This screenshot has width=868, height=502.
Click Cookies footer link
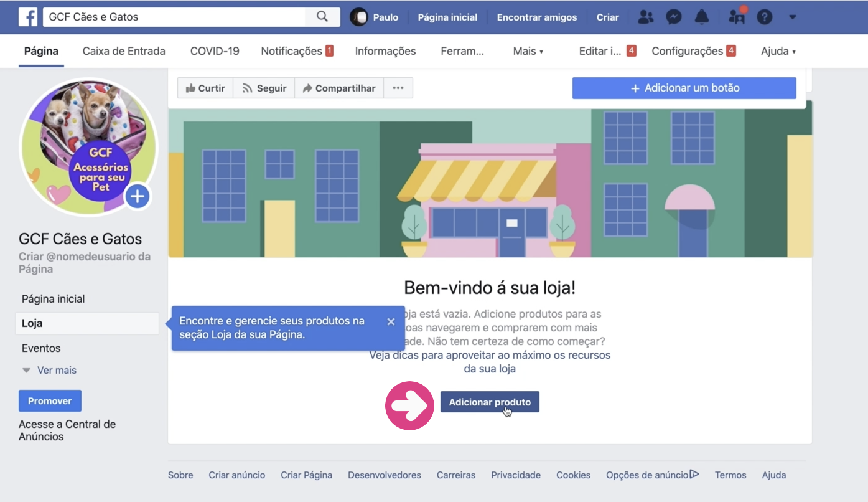click(573, 475)
